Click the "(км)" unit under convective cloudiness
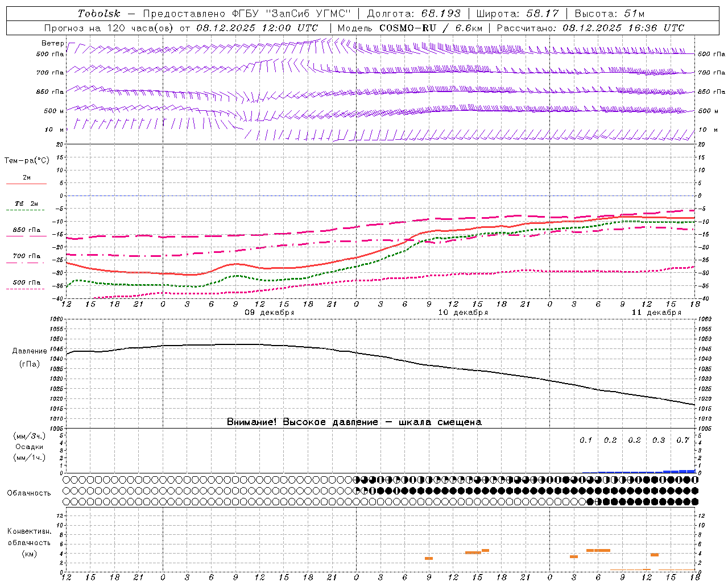 29,554
